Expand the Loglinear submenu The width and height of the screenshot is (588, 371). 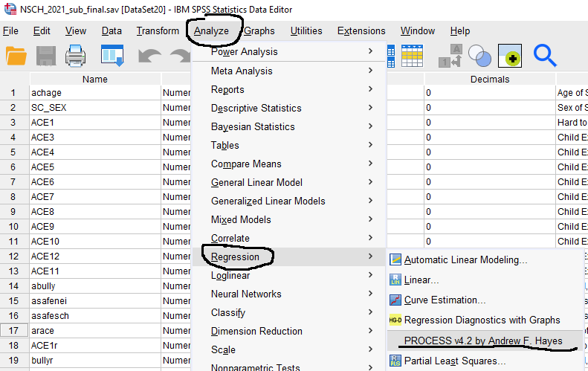pos(288,275)
